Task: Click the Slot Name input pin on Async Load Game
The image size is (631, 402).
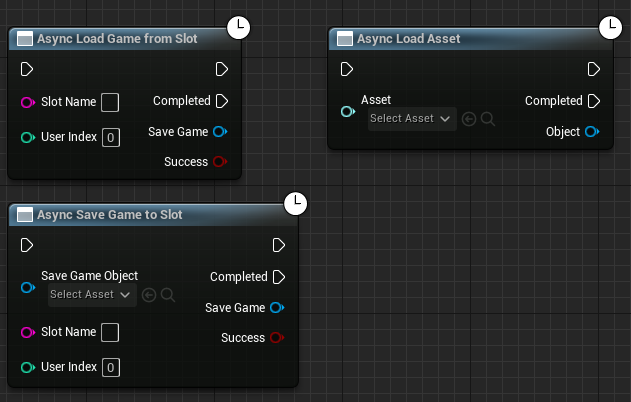Action: pos(28,102)
